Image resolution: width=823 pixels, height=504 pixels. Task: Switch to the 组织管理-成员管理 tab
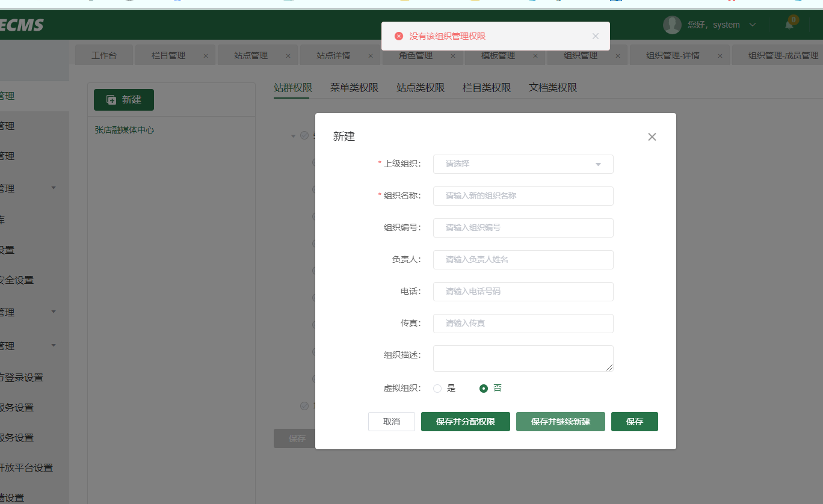(x=783, y=55)
